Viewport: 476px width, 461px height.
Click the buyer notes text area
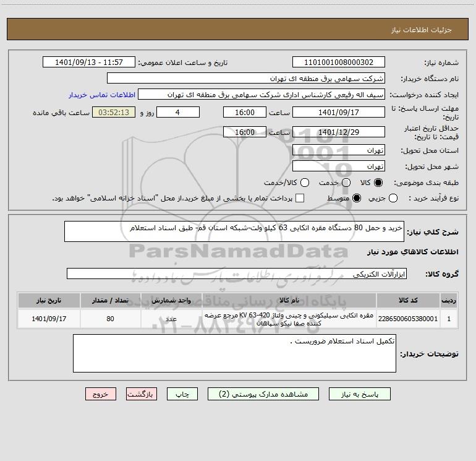pos(234,353)
